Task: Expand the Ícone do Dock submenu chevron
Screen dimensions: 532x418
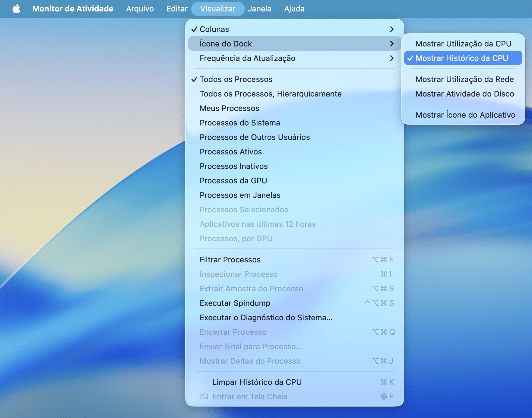Action: pos(392,44)
